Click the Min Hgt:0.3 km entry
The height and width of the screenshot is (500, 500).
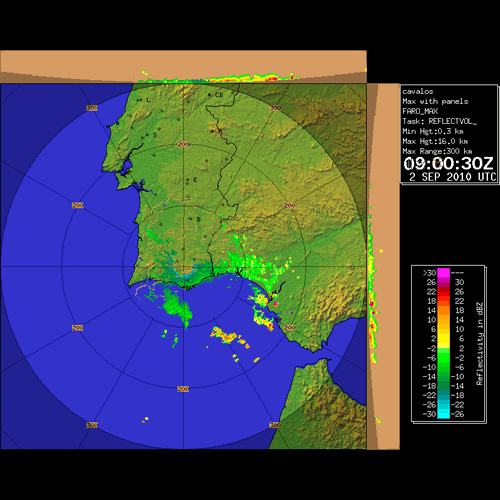433,131
